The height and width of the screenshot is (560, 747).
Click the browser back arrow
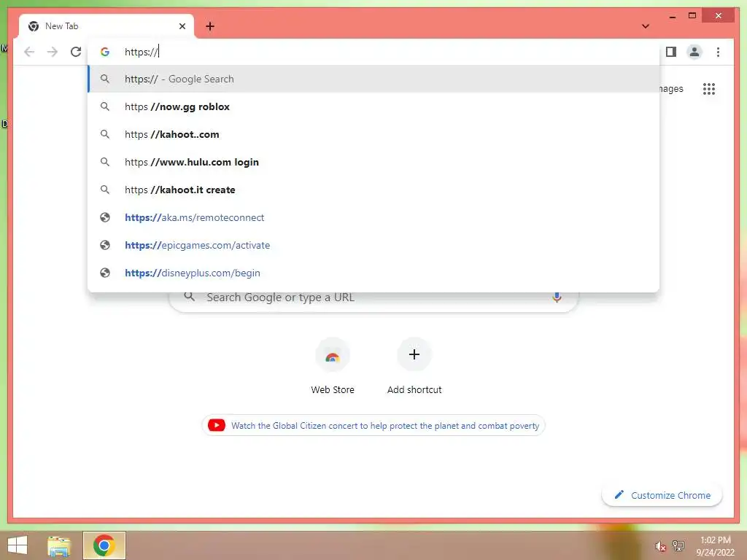(29, 52)
